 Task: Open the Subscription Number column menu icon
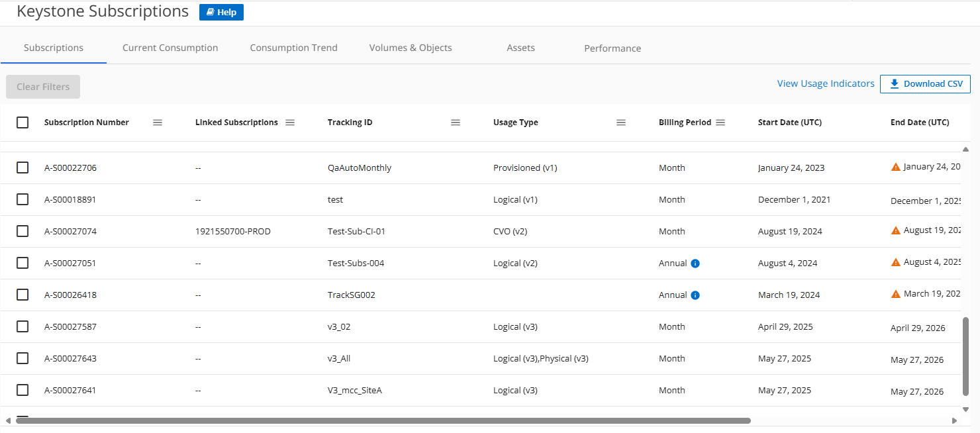pos(158,122)
